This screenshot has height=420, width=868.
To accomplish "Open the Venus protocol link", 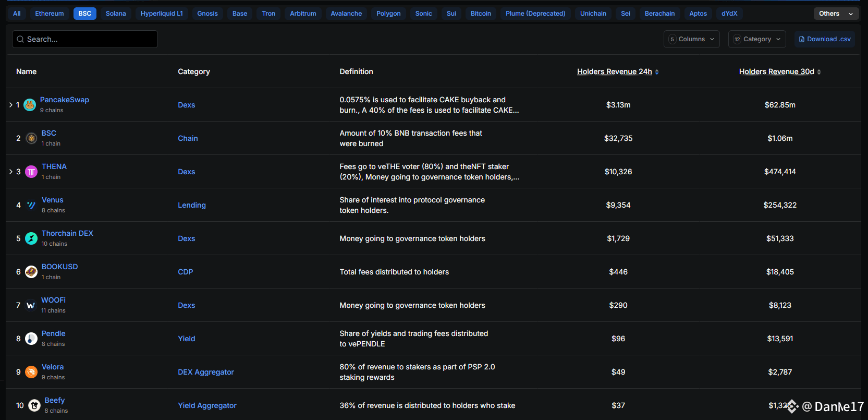I will pyautogui.click(x=53, y=200).
